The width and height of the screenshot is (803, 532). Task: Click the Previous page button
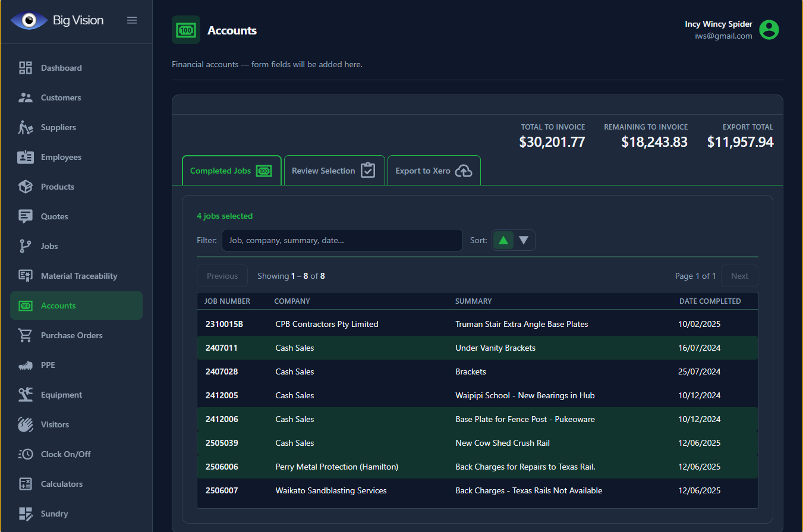coord(222,276)
